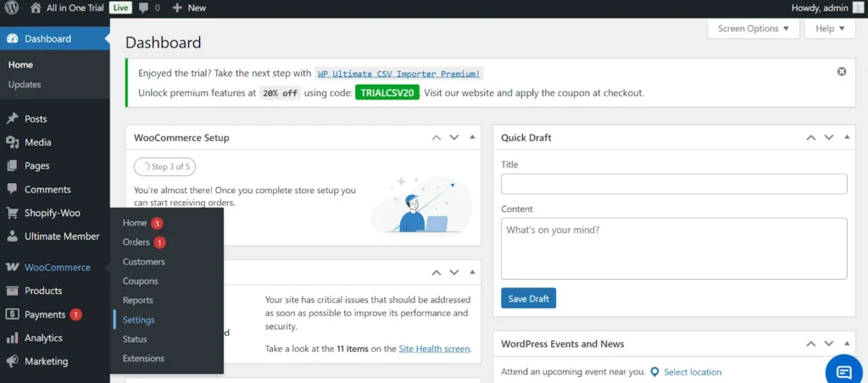Select Settings in WooCommerce submenu
This screenshot has width=868, height=383.
[x=138, y=320]
